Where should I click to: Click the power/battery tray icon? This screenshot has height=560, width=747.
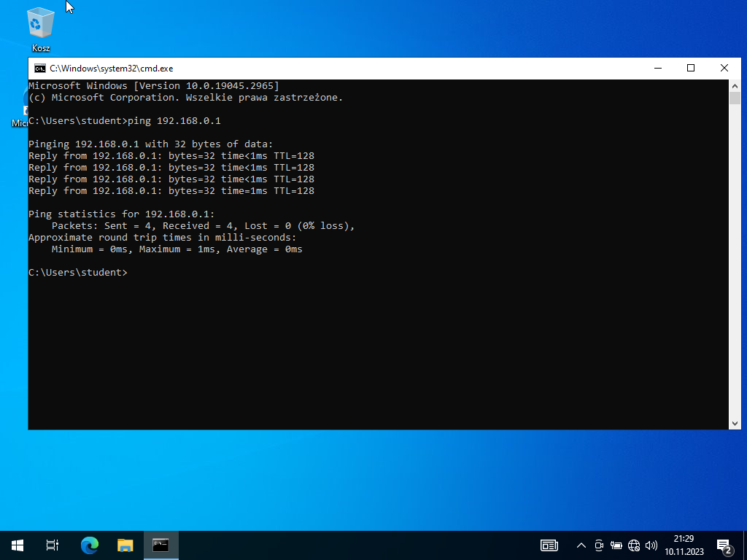[x=616, y=545]
